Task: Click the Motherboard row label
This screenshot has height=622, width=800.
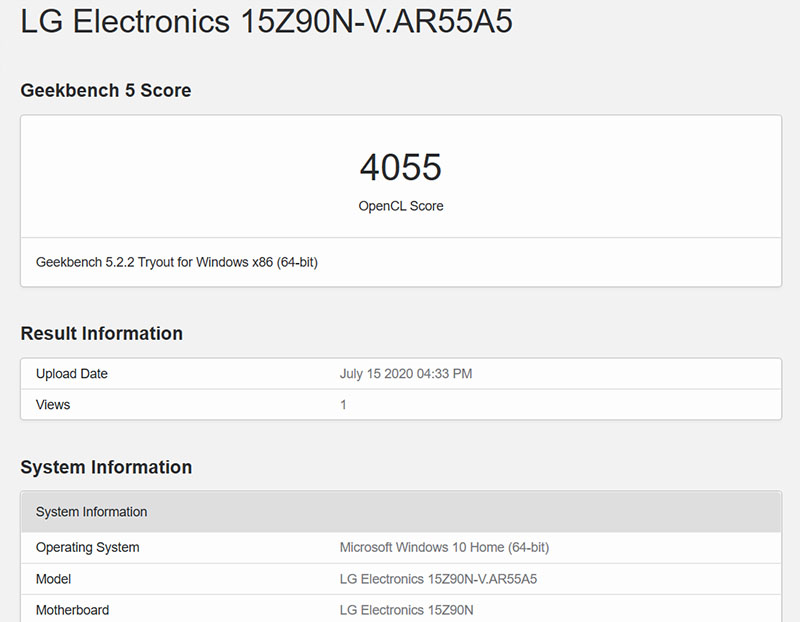Action: pyautogui.click(x=73, y=610)
